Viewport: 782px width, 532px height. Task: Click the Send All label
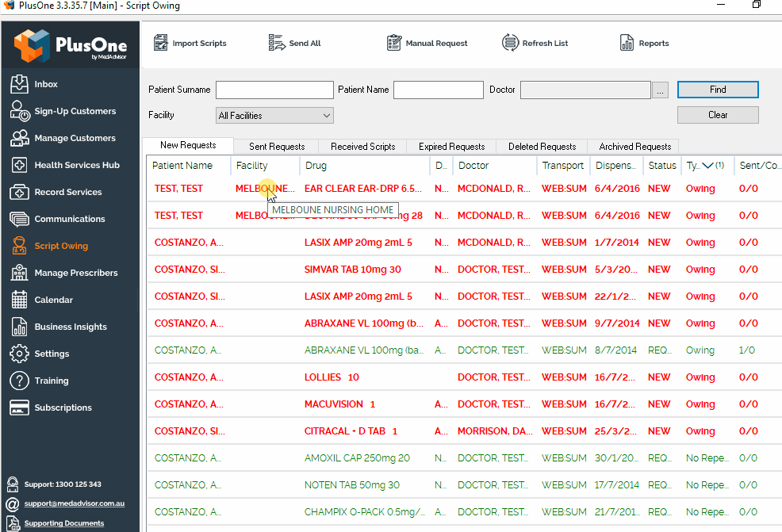305,44
